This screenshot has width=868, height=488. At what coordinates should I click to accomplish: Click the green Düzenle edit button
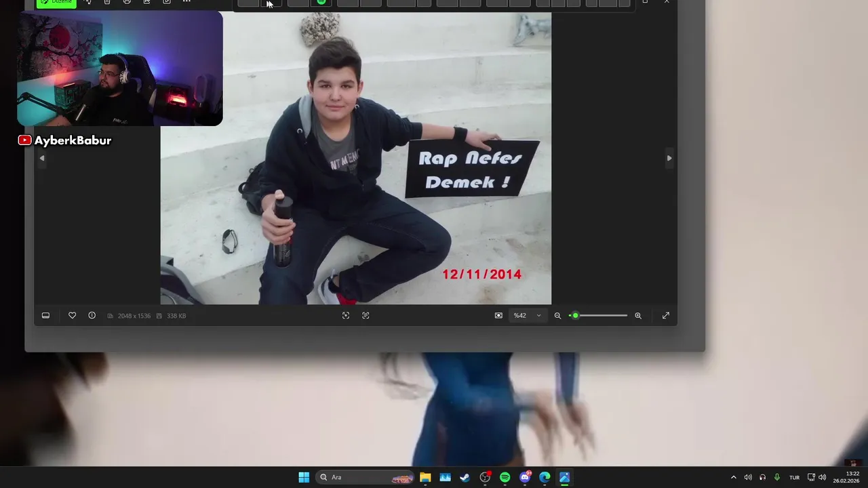[56, 3]
